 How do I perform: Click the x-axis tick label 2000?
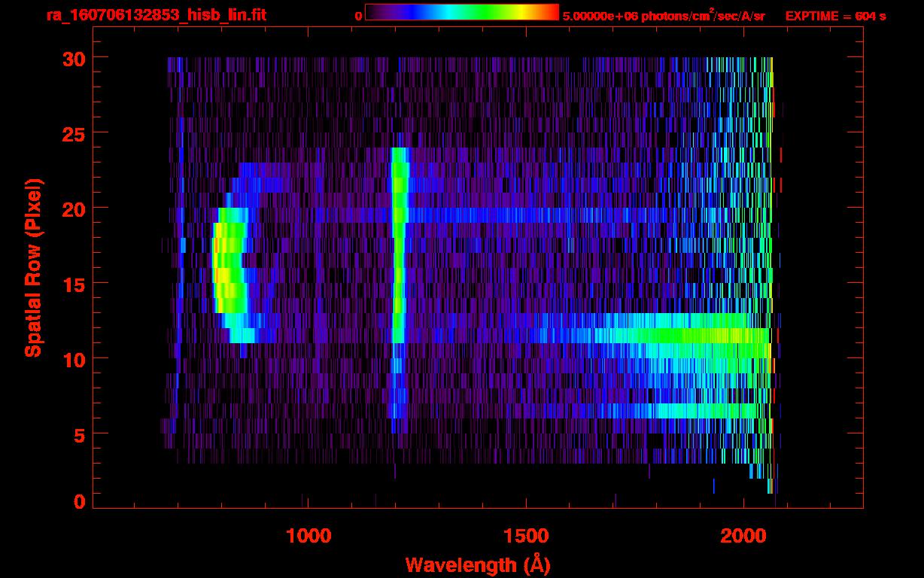click(743, 536)
